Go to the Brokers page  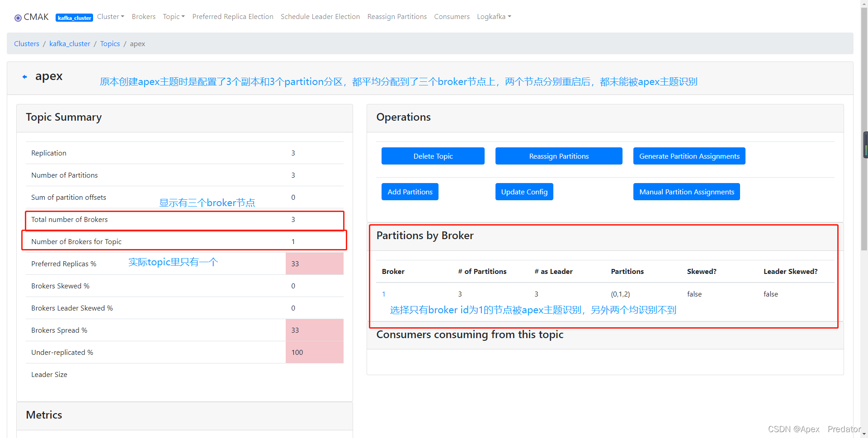tap(144, 17)
